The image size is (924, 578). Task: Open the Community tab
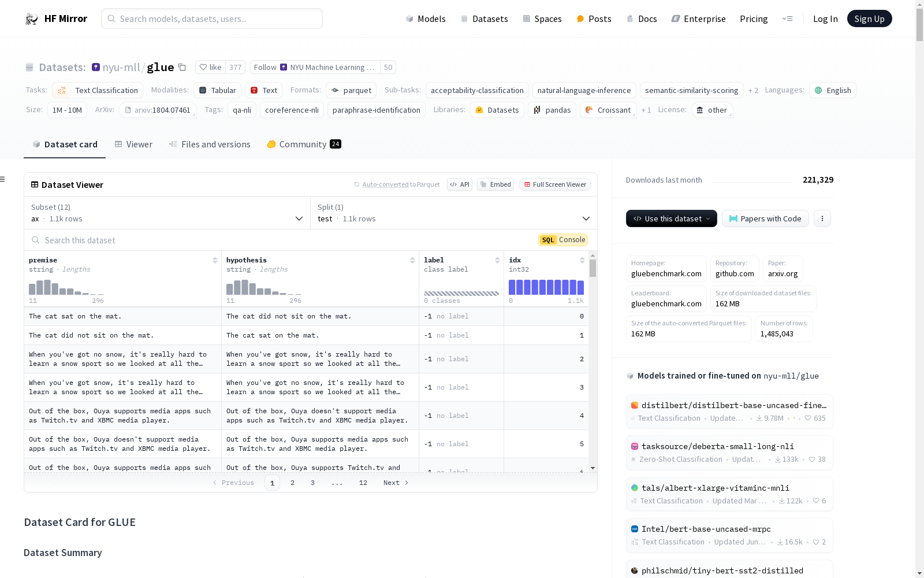pos(304,144)
